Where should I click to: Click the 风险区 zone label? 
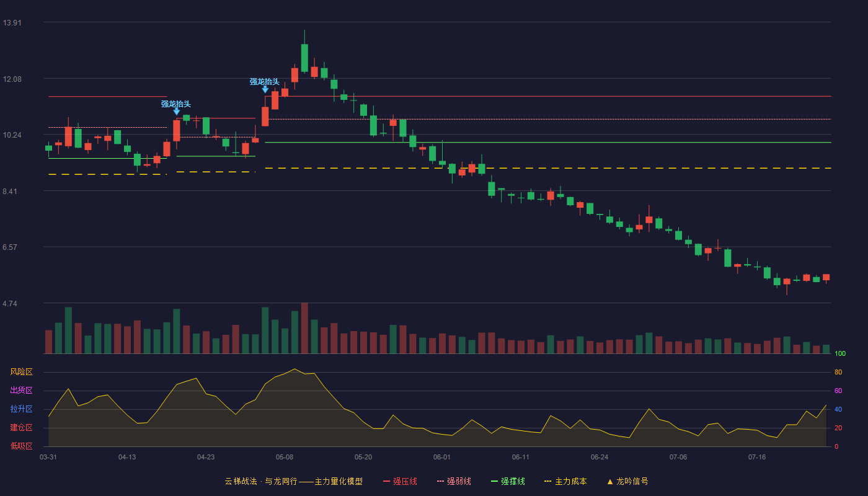pyautogui.click(x=22, y=372)
